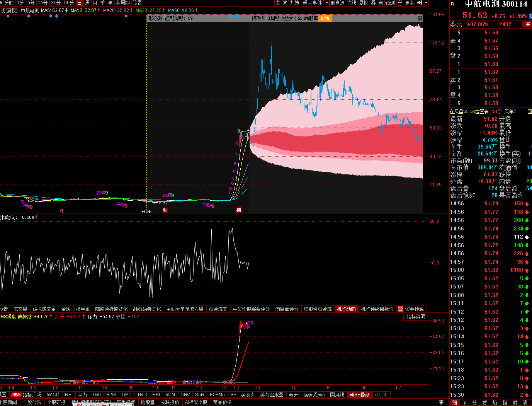Toggle 复权 price adjustment
This screenshot has width=532, height=406.
364,3
